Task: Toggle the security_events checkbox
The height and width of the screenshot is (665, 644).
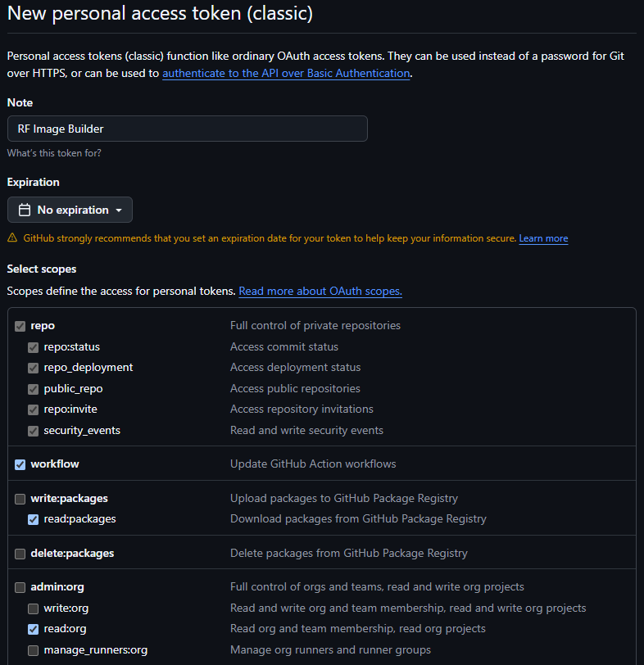Action: (34, 431)
